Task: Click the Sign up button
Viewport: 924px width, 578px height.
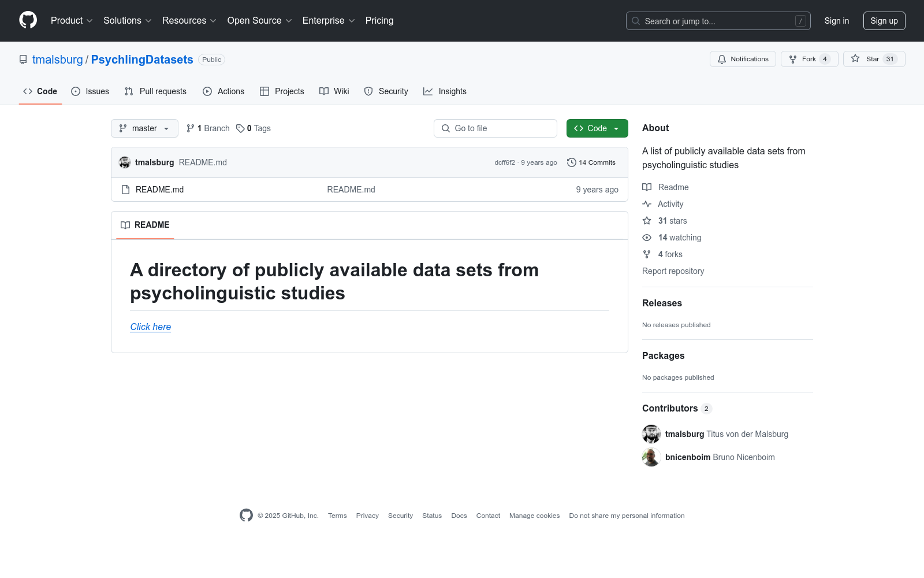Action: [x=884, y=21]
